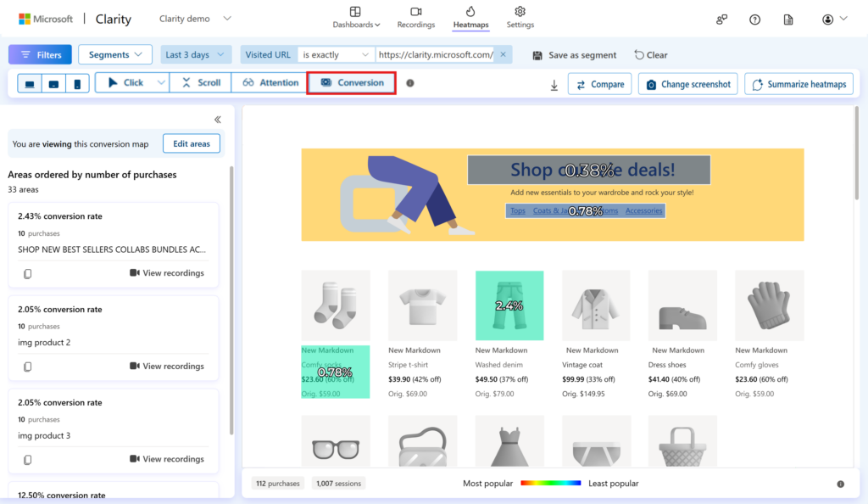Collapse the left areas panel
This screenshot has height=504, width=868.
point(218,120)
